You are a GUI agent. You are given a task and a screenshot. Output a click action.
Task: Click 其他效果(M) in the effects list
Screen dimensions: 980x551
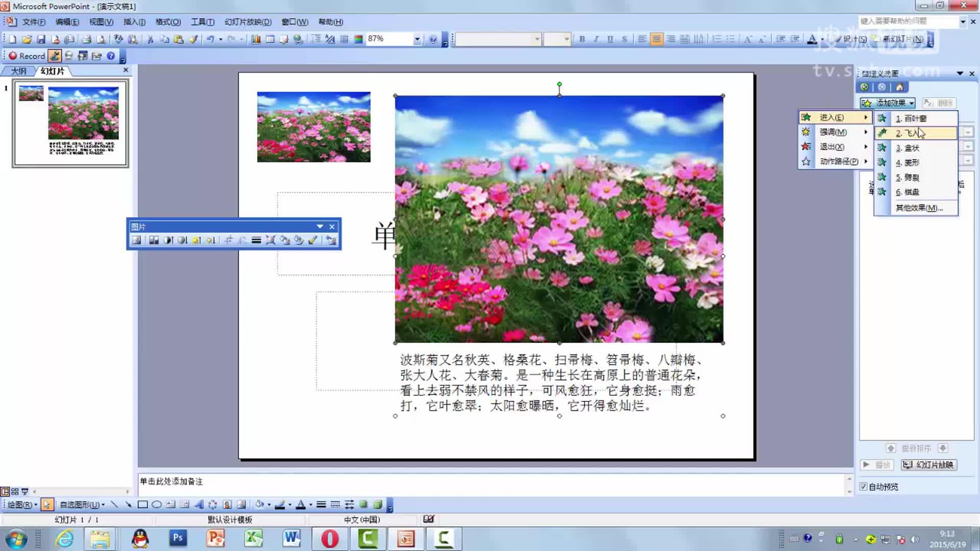918,208
